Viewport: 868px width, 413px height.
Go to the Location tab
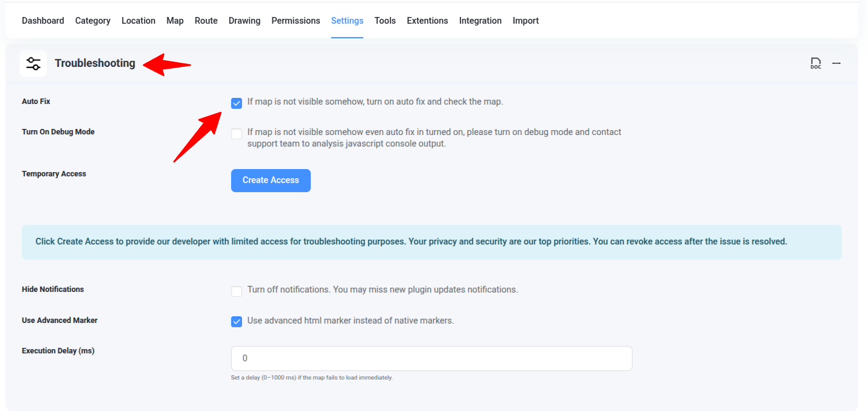[x=138, y=21]
